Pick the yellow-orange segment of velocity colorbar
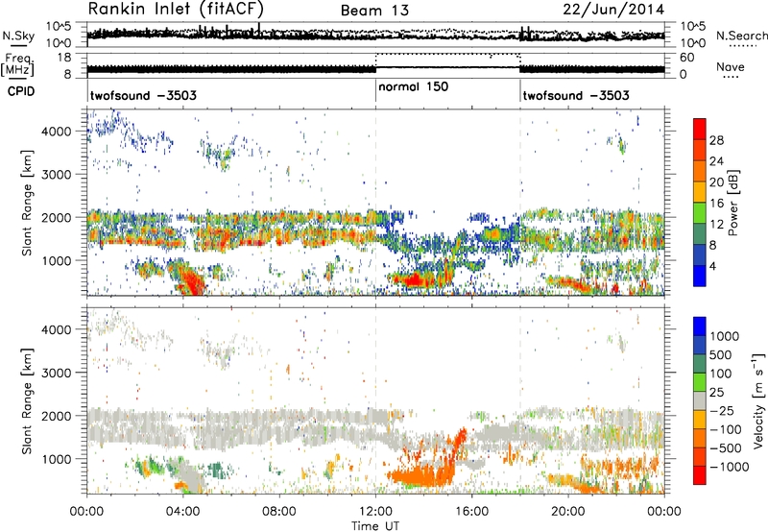 [700, 420]
